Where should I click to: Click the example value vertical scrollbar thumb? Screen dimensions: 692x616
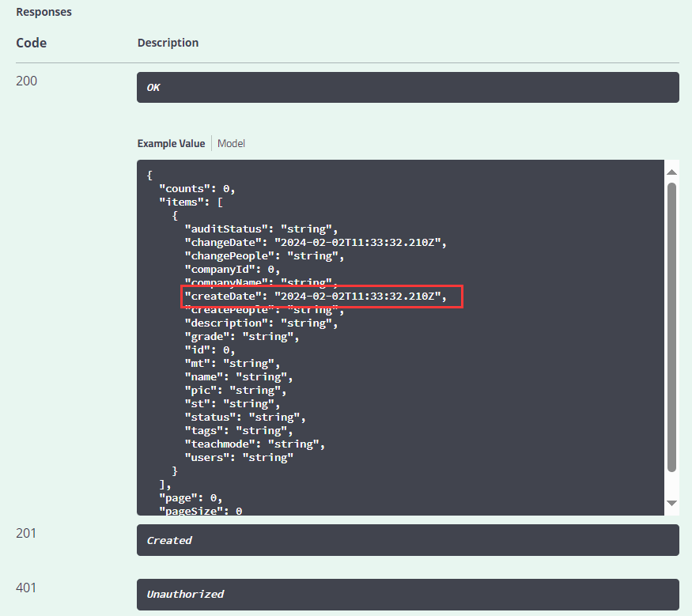click(671, 327)
